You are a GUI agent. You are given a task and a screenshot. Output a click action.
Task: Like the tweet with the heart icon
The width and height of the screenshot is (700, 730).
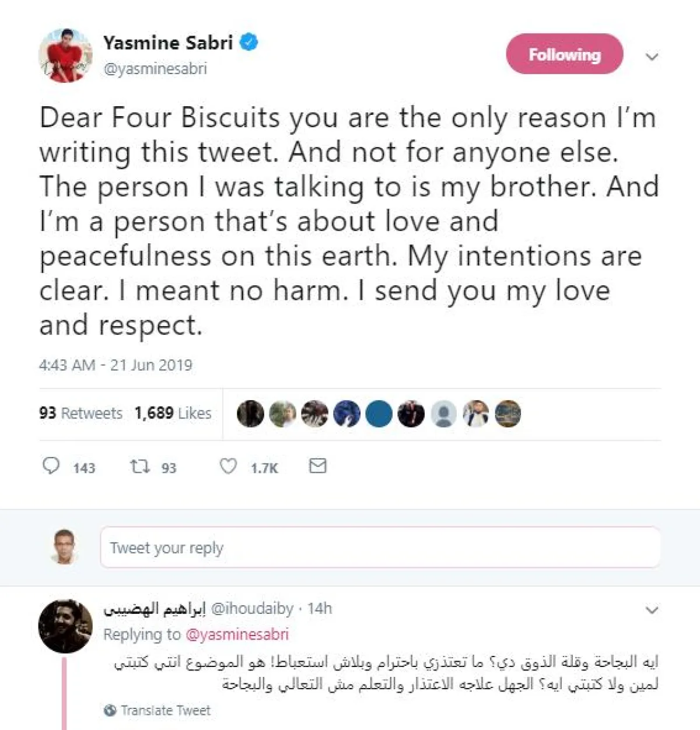228,466
